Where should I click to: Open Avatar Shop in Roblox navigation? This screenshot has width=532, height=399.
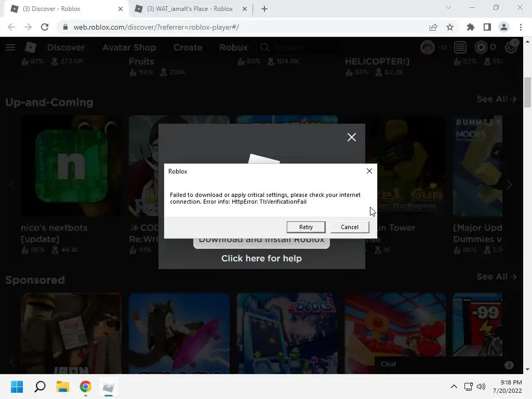[x=129, y=47]
